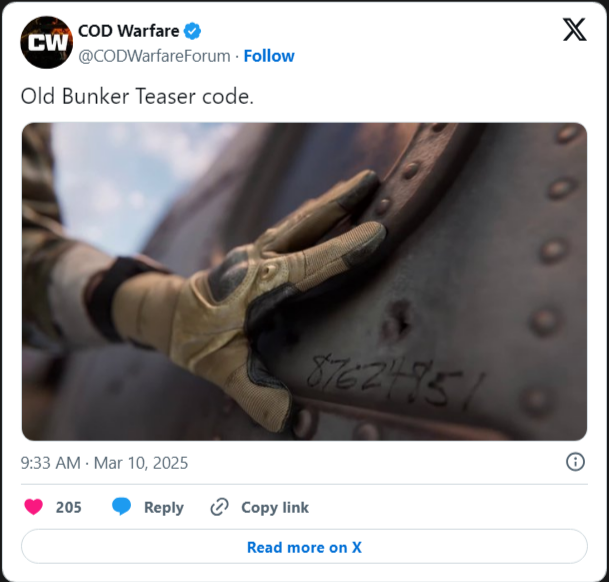
Task: Click the blue reply bubble icon
Action: 122,507
